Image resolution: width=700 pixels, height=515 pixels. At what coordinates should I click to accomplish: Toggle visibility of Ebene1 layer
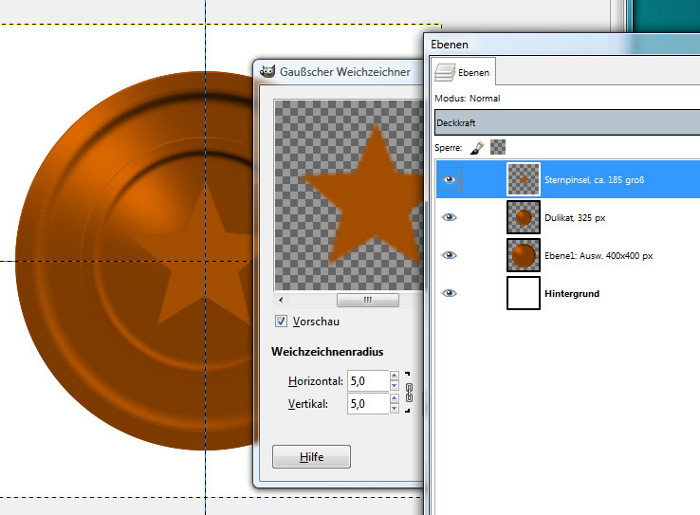(449, 255)
